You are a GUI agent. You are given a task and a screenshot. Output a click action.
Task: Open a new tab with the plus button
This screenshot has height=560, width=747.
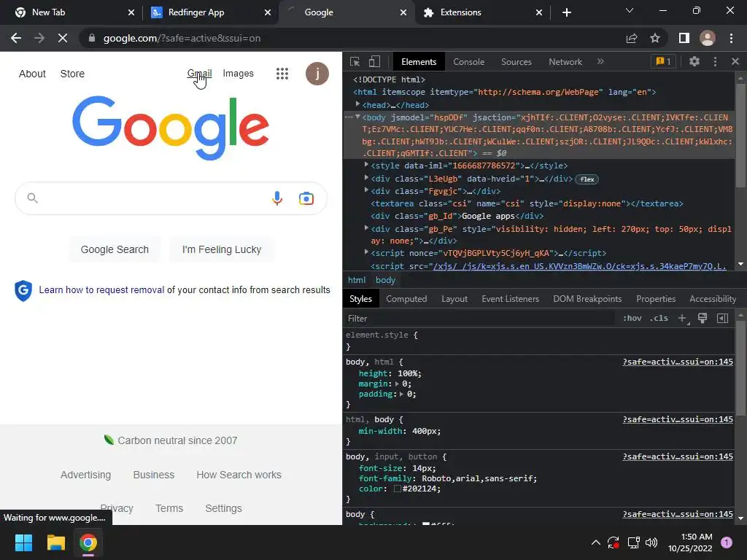pos(566,12)
